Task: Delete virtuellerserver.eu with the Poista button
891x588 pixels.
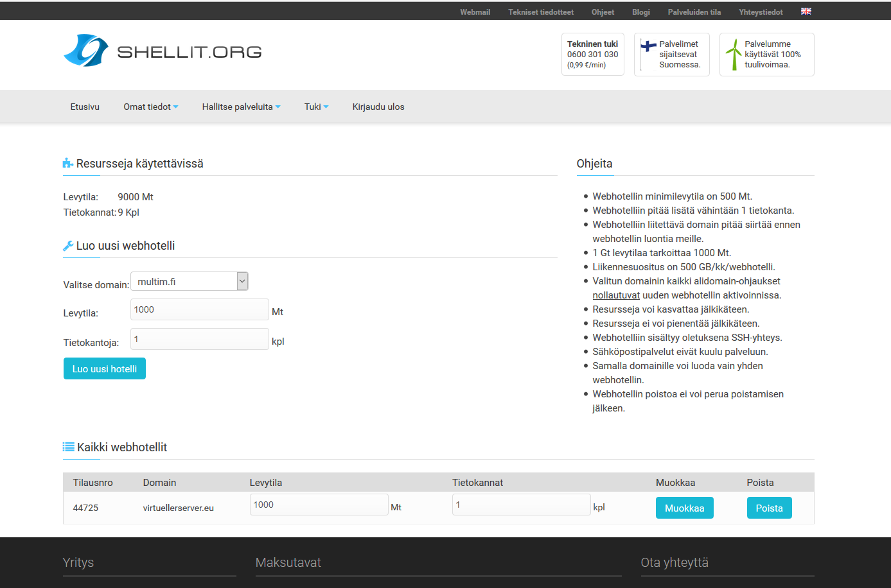Action: point(769,507)
